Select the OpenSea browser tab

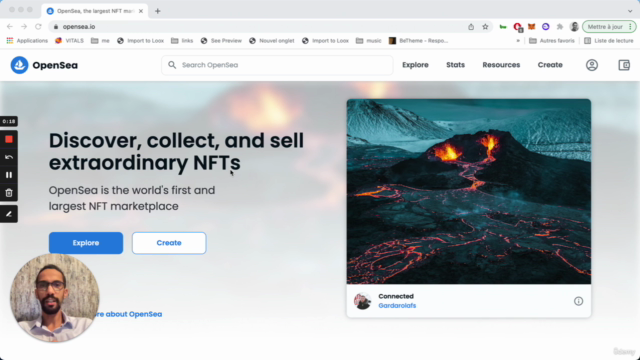(x=95, y=11)
